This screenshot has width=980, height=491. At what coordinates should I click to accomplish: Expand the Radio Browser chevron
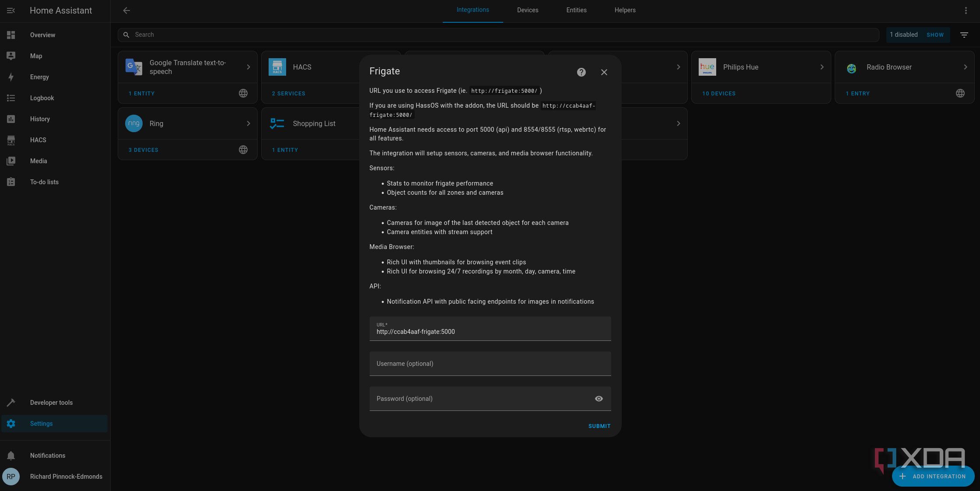965,67
